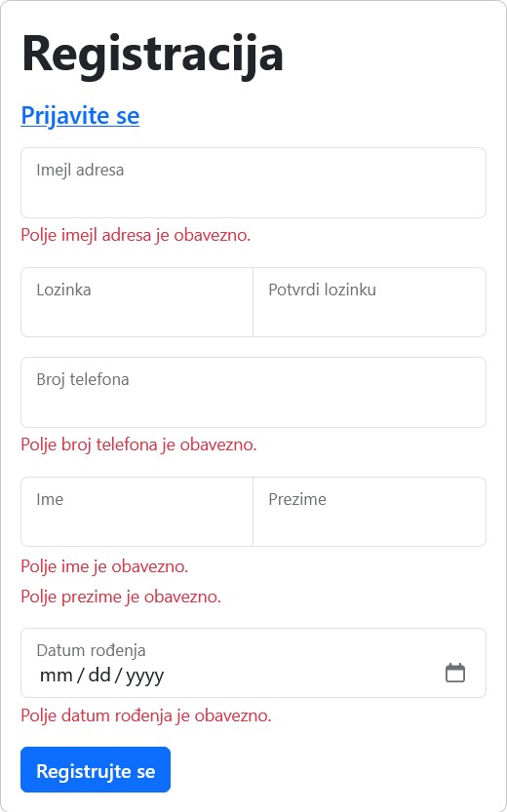The image size is (507, 812).
Task: Click the birth date required error message
Action: [146, 715]
